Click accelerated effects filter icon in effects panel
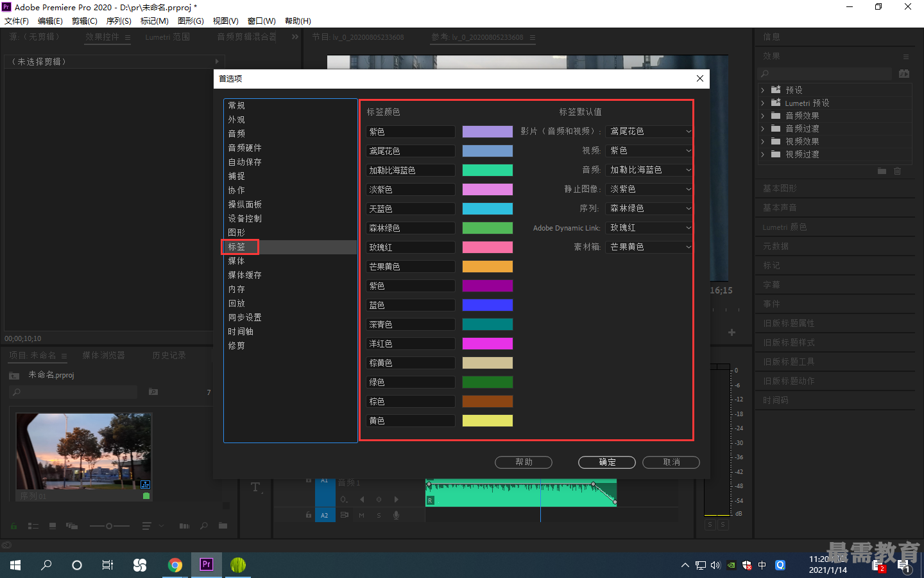Screen dimensions: 924x578 (x=904, y=74)
